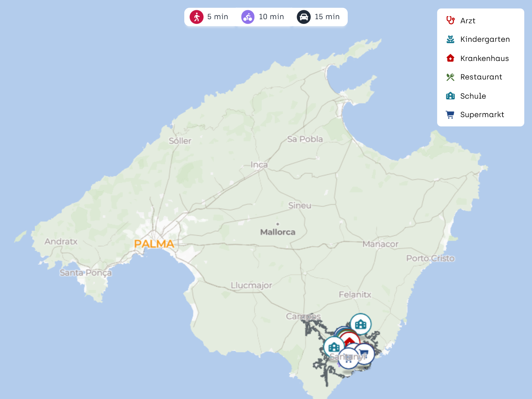This screenshot has height=399, width=532.
Task: Click the Kindergarten teddy bear icon
Action: [x=450, y=39]
